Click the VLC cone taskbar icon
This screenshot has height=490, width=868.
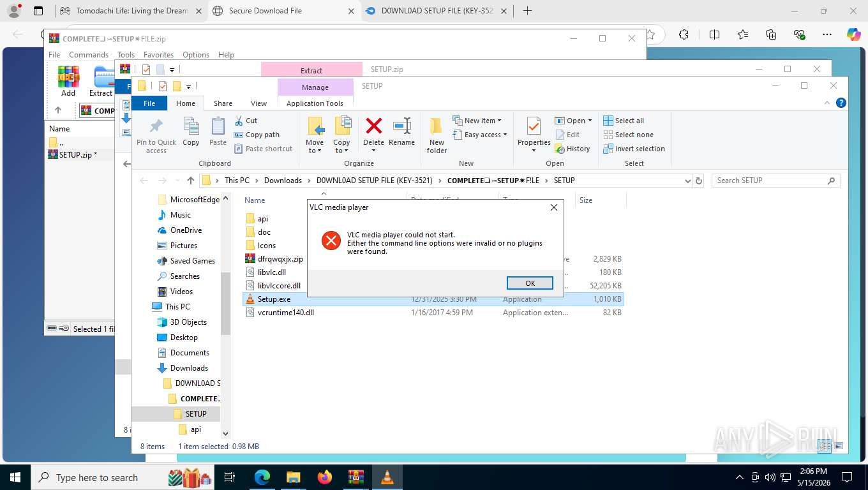coord(387,477)
